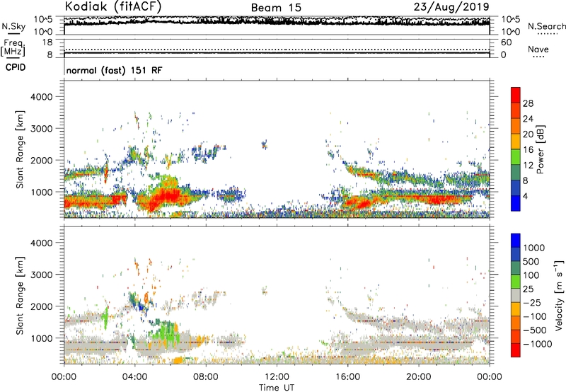The height and width of the screenshot is (392, 566).
Task: Click the '20:00' time axis label
Action: [x=419, y=377]
